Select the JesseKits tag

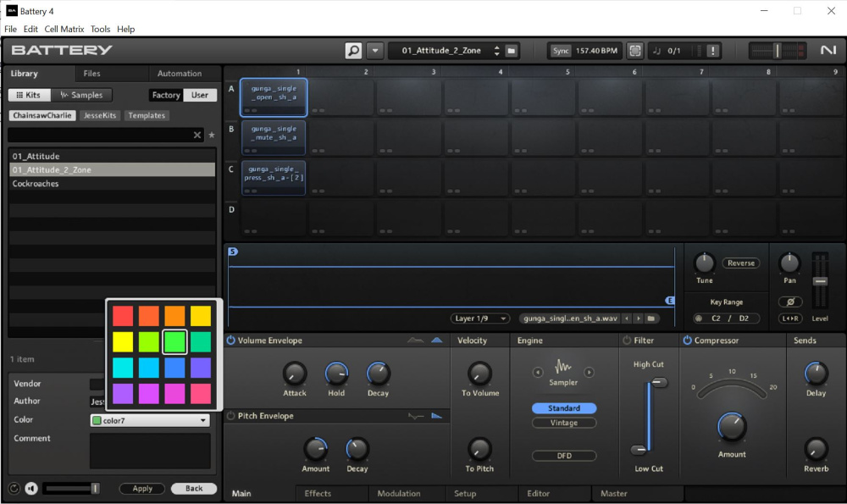pos(100,115)
